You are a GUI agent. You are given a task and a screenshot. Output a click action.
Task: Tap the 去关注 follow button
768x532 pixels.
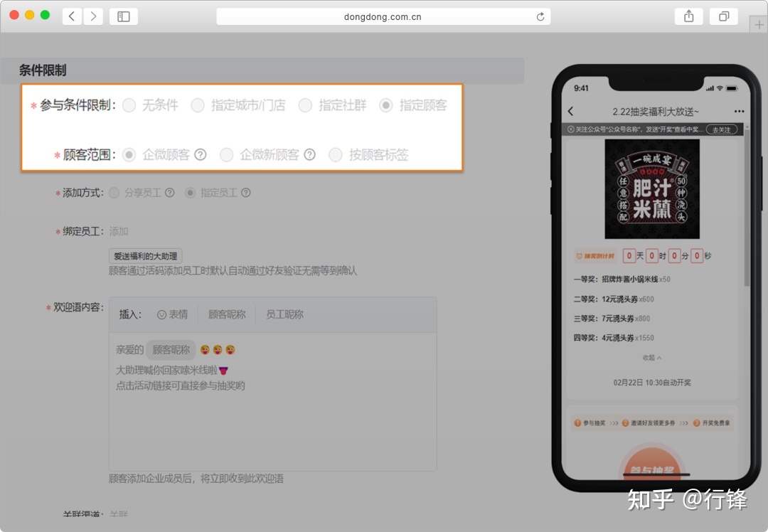tap(721, 129)
